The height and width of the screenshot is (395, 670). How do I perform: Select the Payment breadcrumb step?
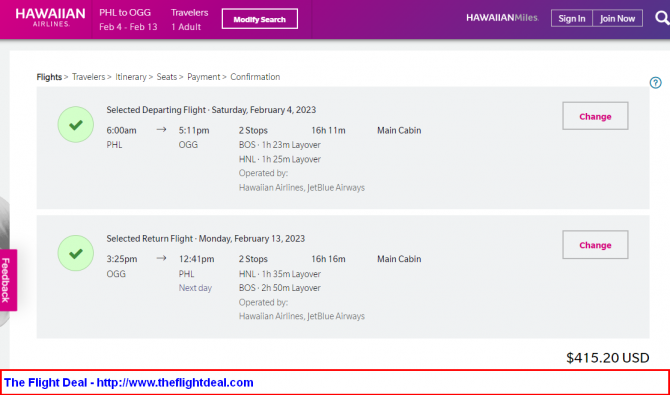click(x=203, y=77)
